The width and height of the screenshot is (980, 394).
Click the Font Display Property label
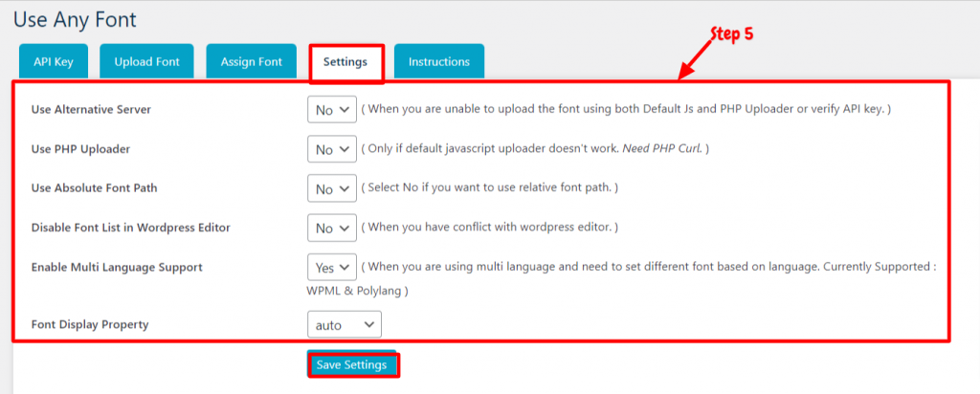(90, 325)
